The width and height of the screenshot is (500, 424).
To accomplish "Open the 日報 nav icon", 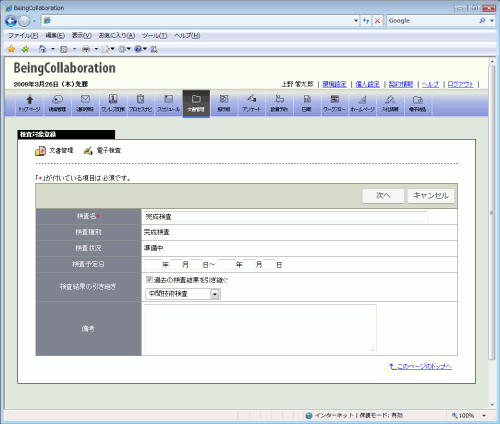I will [x=307, y=104].
